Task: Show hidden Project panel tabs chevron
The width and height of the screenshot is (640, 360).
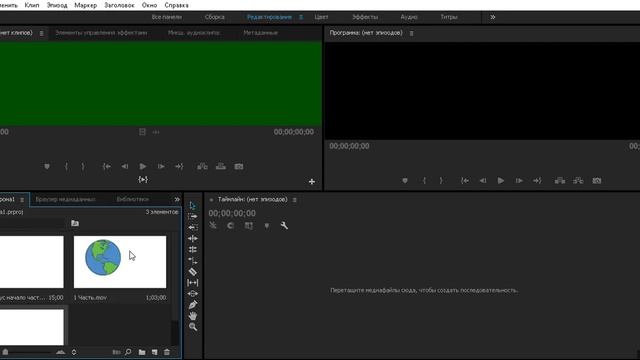Action: pyautogui.click(x=177, y=199)
